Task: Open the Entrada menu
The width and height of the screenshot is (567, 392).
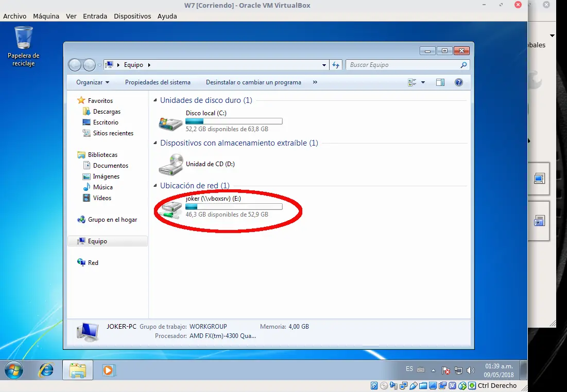Action: 95,16
